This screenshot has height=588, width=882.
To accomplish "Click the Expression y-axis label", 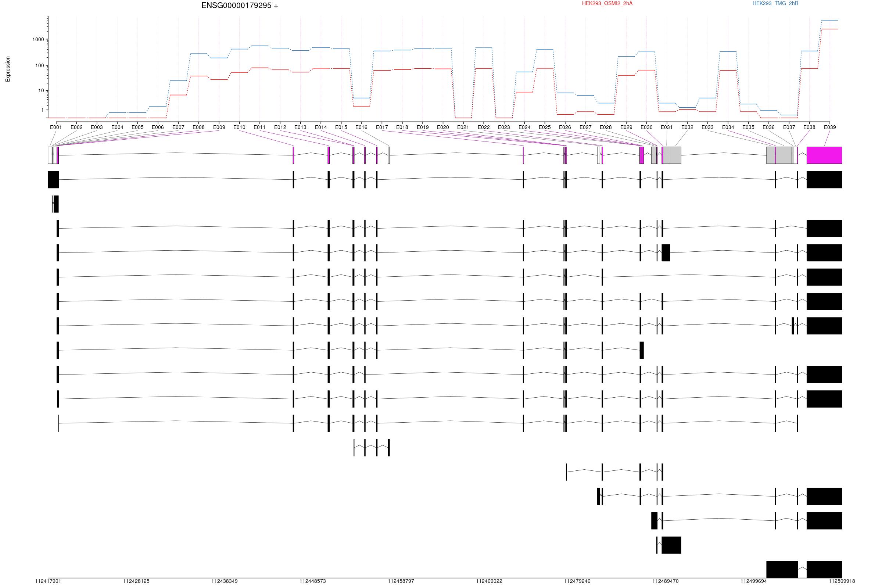I will (x=8, y=69).
